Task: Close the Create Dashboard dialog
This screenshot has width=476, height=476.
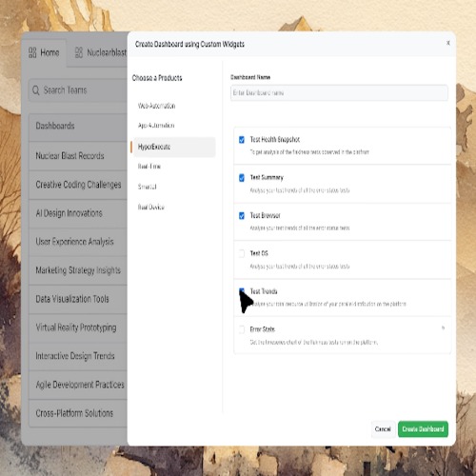Action: pyautogui.click(x=448, y=43)
